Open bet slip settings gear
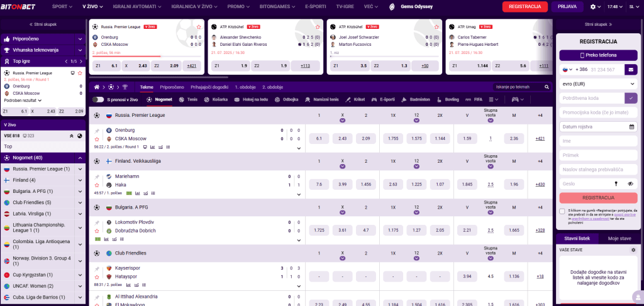The height and width of the screenshot is (306, 644). point(633,250)
